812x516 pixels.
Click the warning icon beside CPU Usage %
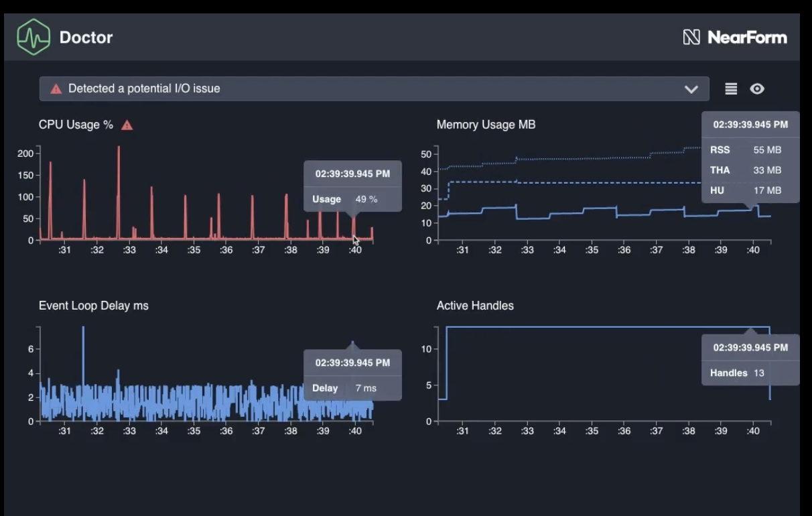point(127,125)
